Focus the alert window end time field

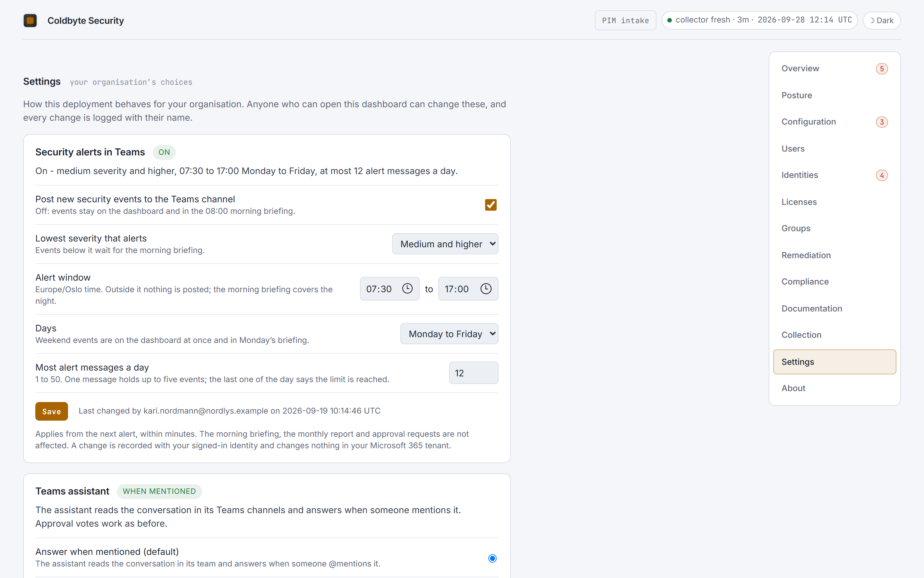(468, 289)
